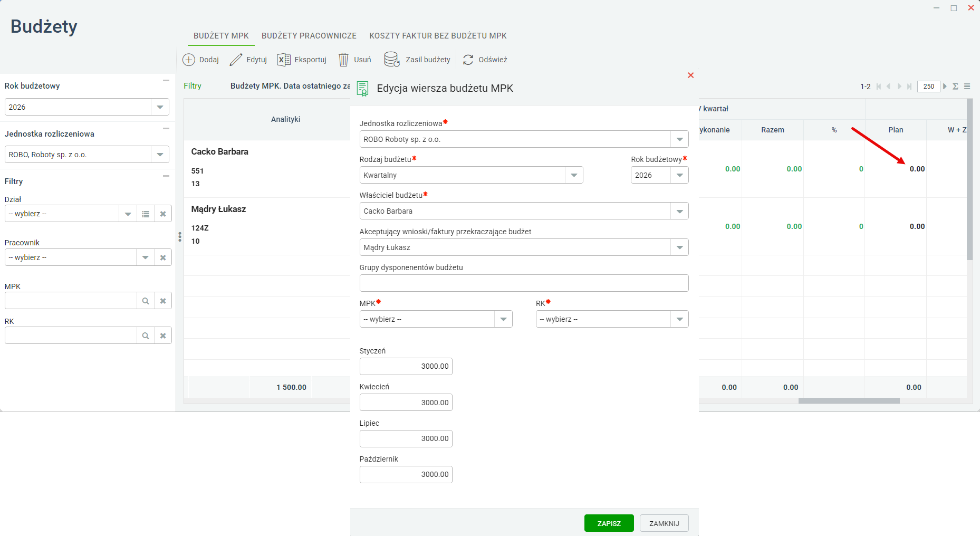Open the Pracownik dropdown
This screenshot has width=980, height=536.
(x=145, y=257)
